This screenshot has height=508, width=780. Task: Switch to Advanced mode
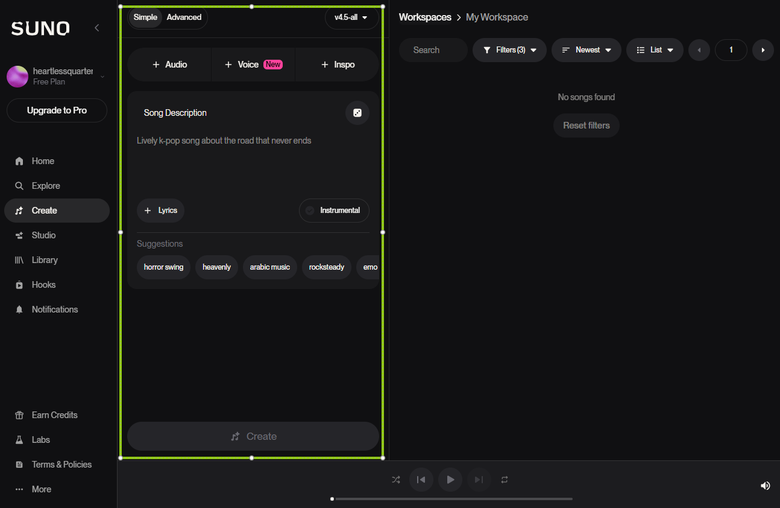point(184,17)
